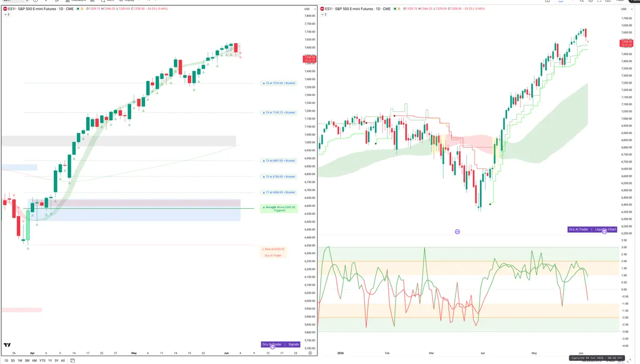The height and width of the screenshot is (364, 640).
Task: Open left chart time axis settings icon
Action: [310, 353]
